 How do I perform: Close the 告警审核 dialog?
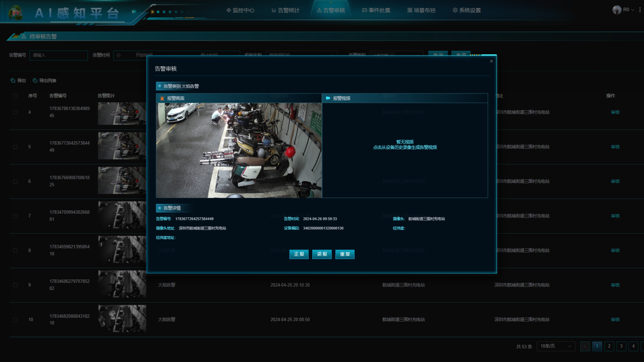[x=491, y=61]
